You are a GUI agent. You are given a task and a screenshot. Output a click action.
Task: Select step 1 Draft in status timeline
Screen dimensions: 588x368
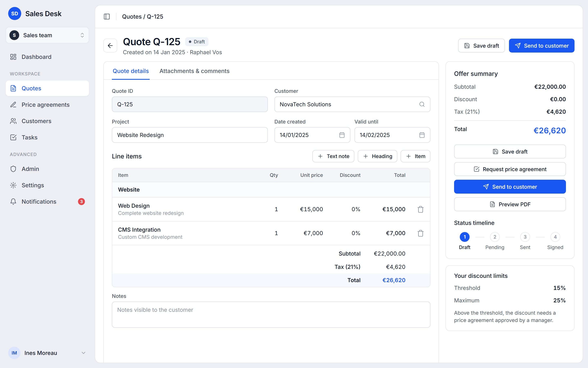464,237
